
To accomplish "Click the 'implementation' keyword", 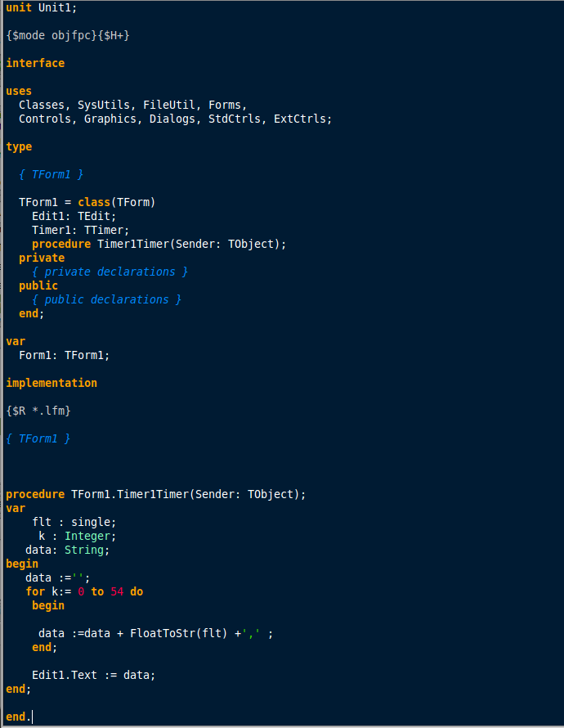I will click(x=51, y=383).
